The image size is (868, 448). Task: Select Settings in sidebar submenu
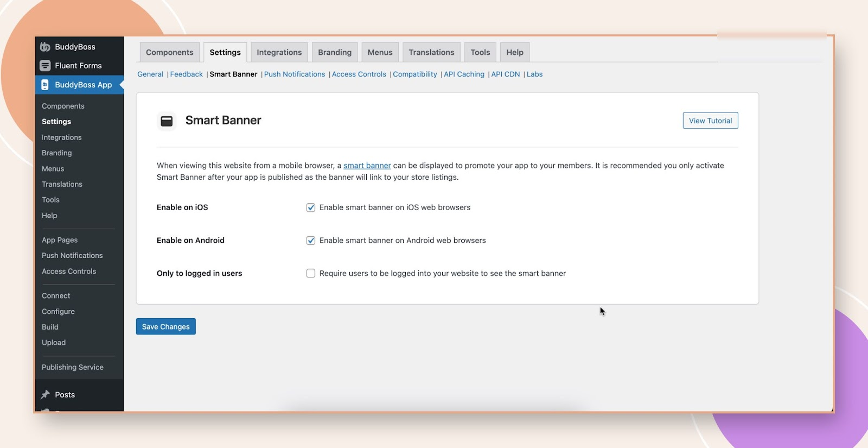[x=56, y=122]
